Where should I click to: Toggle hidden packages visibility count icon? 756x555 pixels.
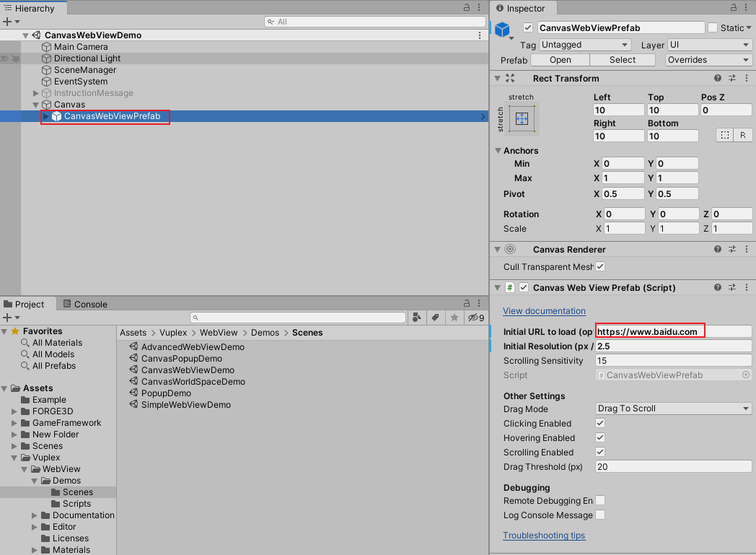click(x=476, y=318)
